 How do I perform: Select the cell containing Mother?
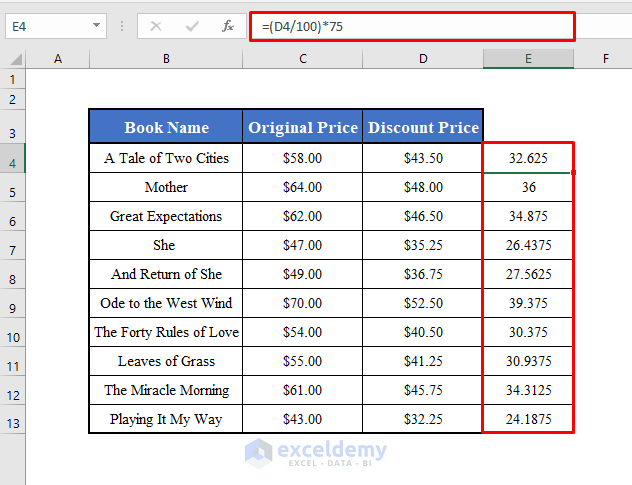(x=166, y=187)
